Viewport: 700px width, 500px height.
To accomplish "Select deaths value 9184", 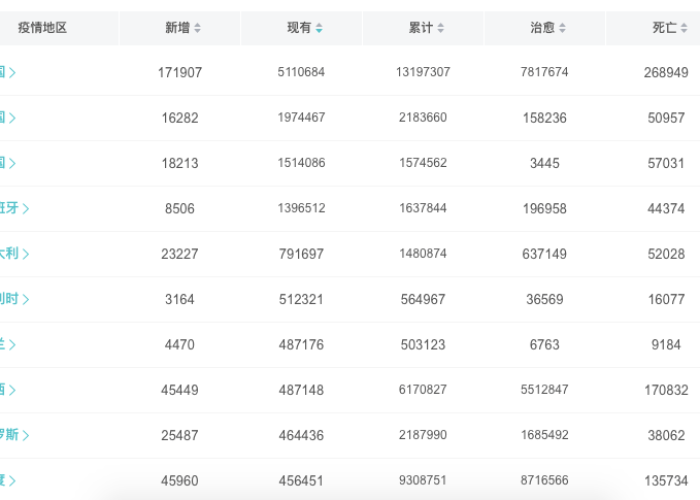I will 666,345.
